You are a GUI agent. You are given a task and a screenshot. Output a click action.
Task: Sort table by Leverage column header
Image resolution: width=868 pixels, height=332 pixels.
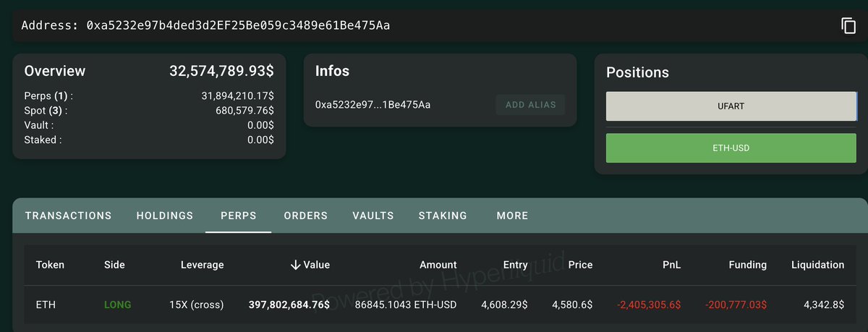pyautogui.click(x=202, y=265)
